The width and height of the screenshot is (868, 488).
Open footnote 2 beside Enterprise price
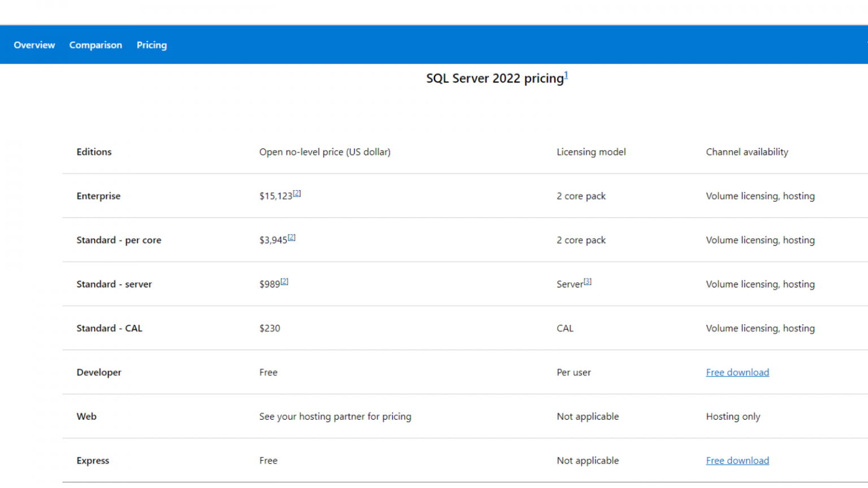click(297, 192)
